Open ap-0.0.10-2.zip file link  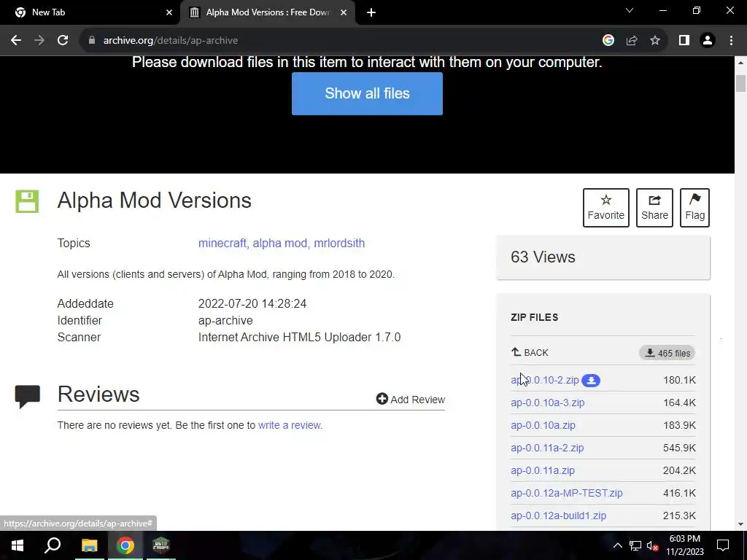point(544,380)
